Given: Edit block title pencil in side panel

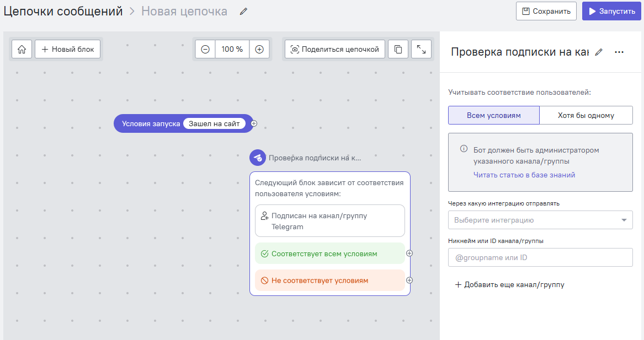Looking at the screenshot, I should pos(599,52).
